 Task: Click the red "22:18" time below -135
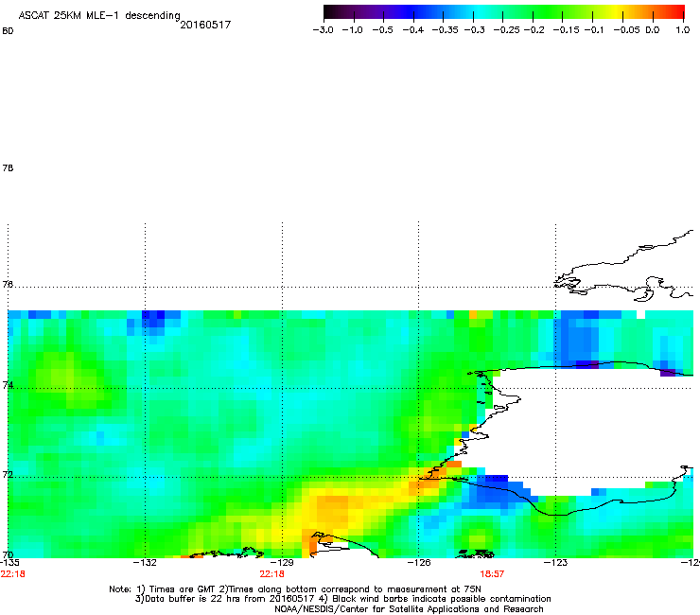coord(13,574)
